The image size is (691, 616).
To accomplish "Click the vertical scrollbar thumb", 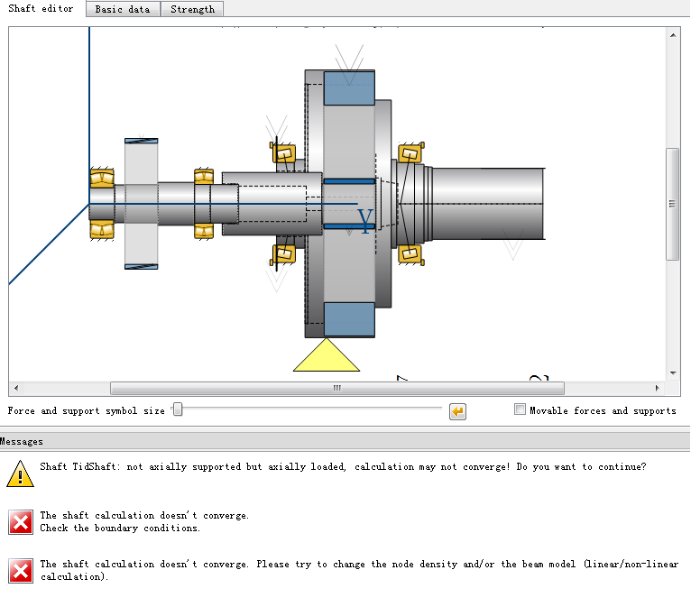I will (672, 204).
